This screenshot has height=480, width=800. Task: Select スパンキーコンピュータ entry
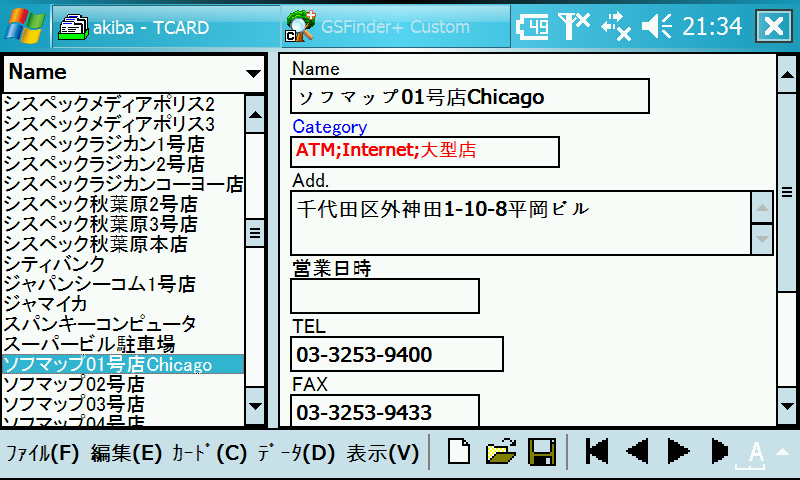pyautogui.click(x=123, y=323)
